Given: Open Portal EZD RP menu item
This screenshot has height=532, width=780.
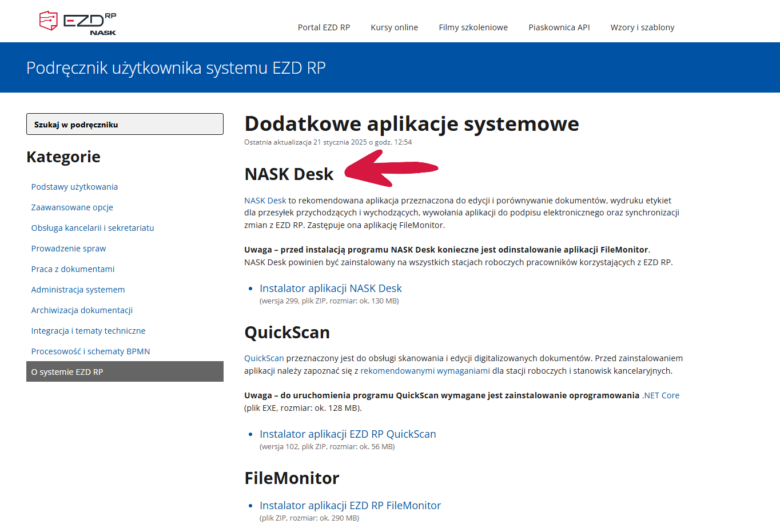Looking at the screenshot, I should click(324, 27).
